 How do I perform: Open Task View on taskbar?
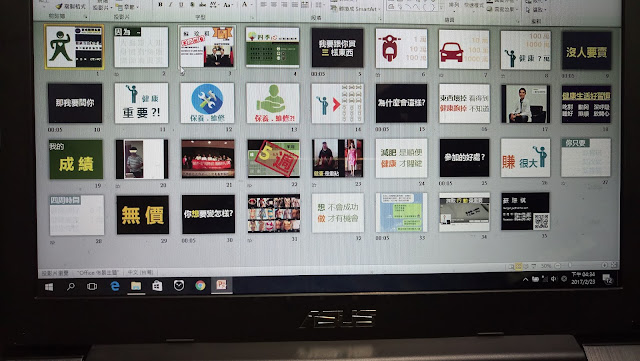point(92,286)
